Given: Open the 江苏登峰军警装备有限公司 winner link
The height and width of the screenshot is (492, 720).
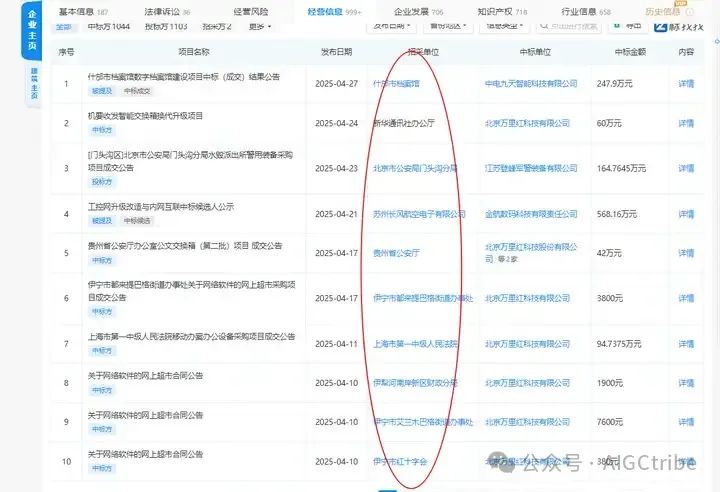Looking at the screenshot, I should [531, 168].
